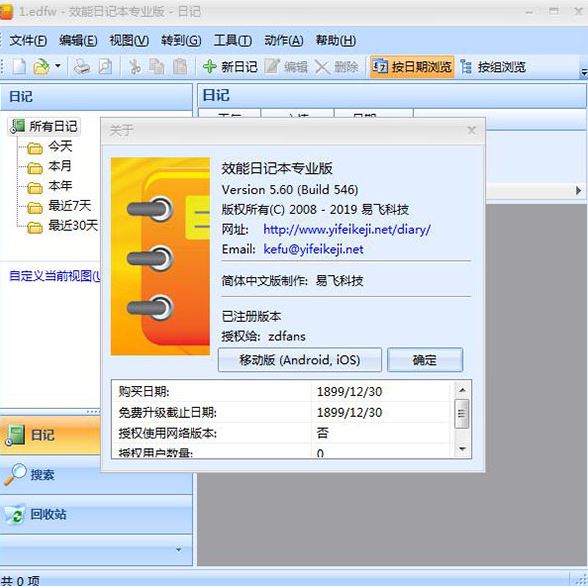This screenshot has height=586, width=588.
Task: Click the 移动版 (Android, iOS) button
Action: (300, 360)
